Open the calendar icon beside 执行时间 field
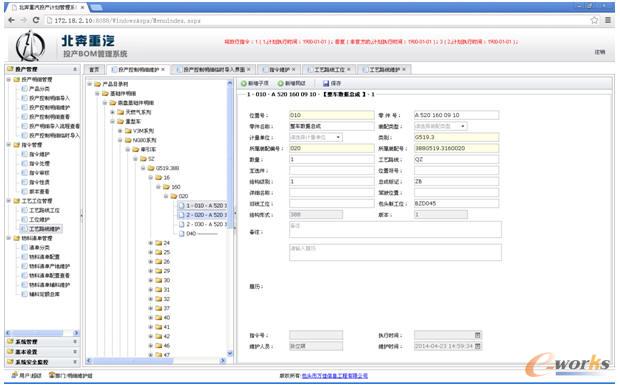Viewport: 620px width, 387px height. (x=477, y=335)
